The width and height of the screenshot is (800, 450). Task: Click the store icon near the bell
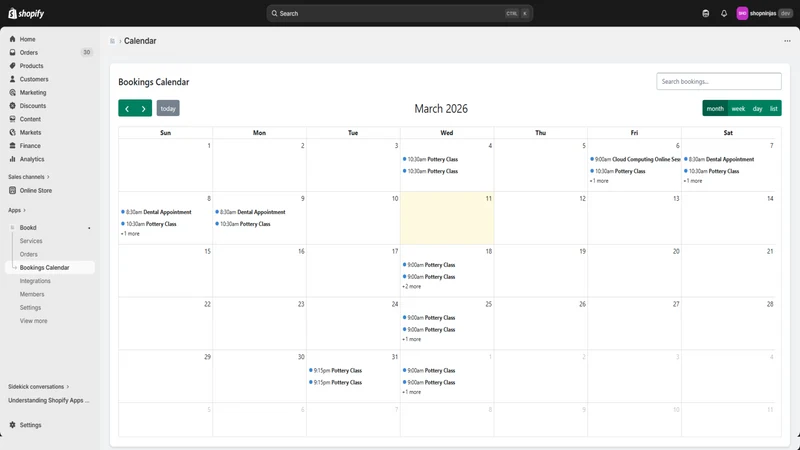706,14
